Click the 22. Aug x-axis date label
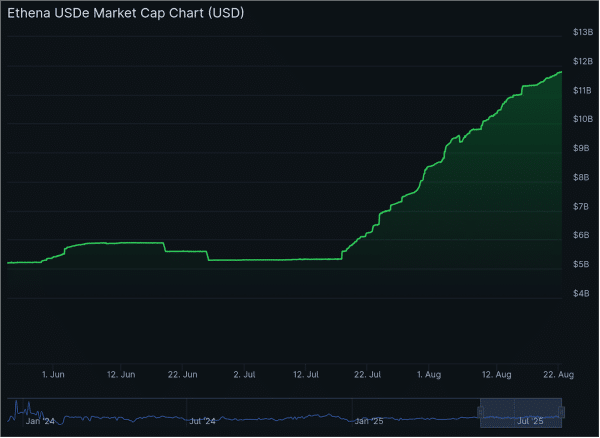 point(559,374)
